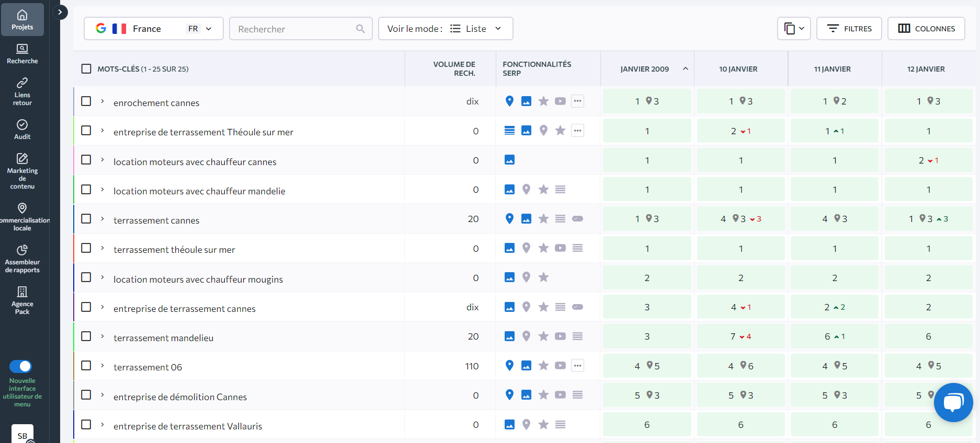Open Liens retour in the sidebar
The height and width of the screenshot is (443, 980).
[x=22, y=91]
